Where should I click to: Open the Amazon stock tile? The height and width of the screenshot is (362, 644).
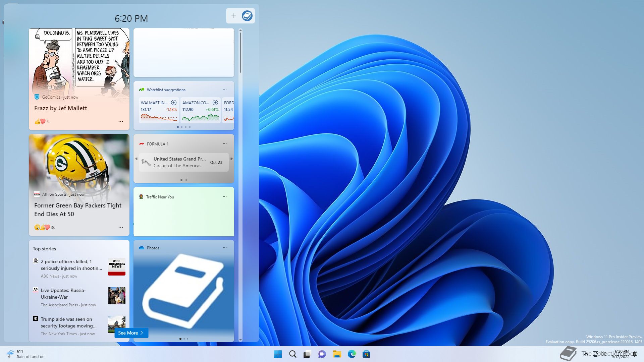tap(201, 110)
